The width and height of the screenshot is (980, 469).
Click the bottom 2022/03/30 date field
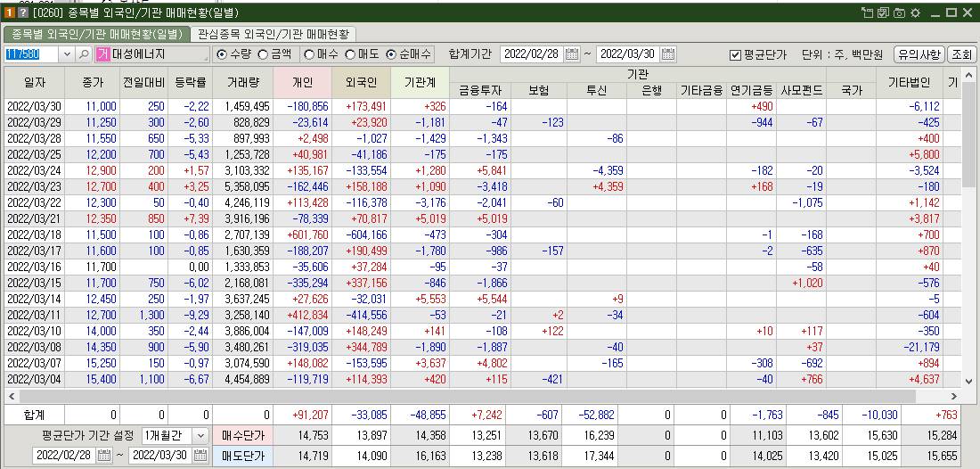pos(160,456)
